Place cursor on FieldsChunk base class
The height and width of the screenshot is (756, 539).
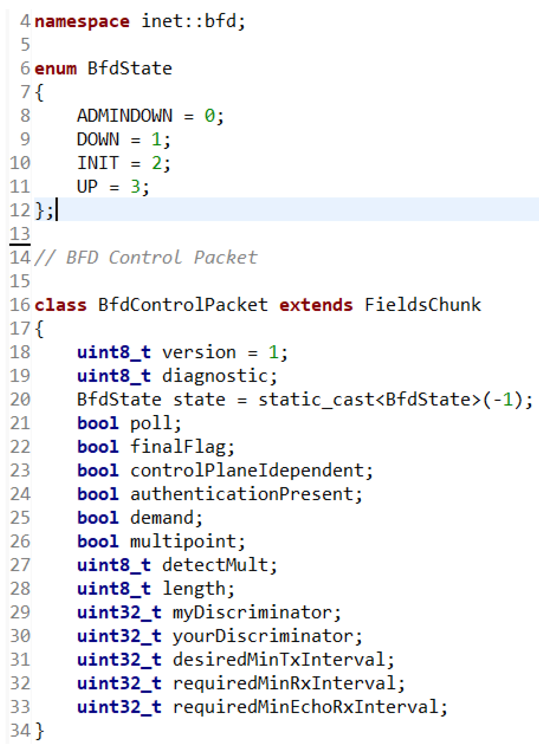pos(422,305)
